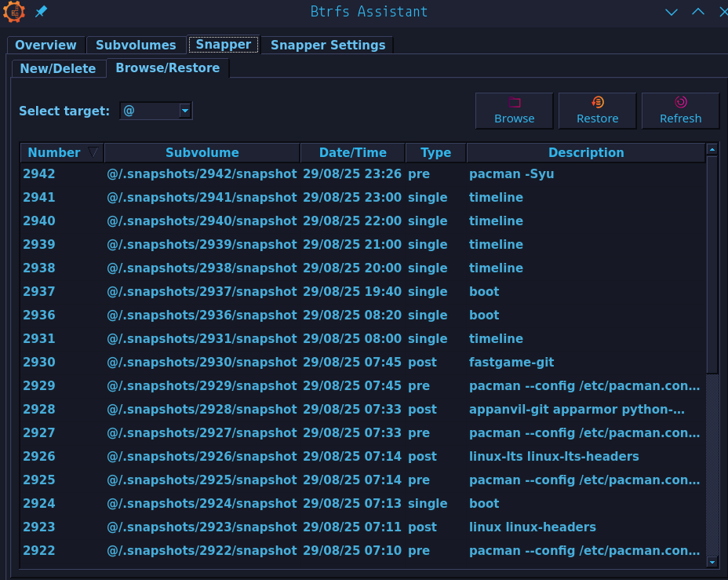The height and width of the screenshot is (580, 728).
Task: Click 'pre' type in row 2929
Action: tap(419, 386)
